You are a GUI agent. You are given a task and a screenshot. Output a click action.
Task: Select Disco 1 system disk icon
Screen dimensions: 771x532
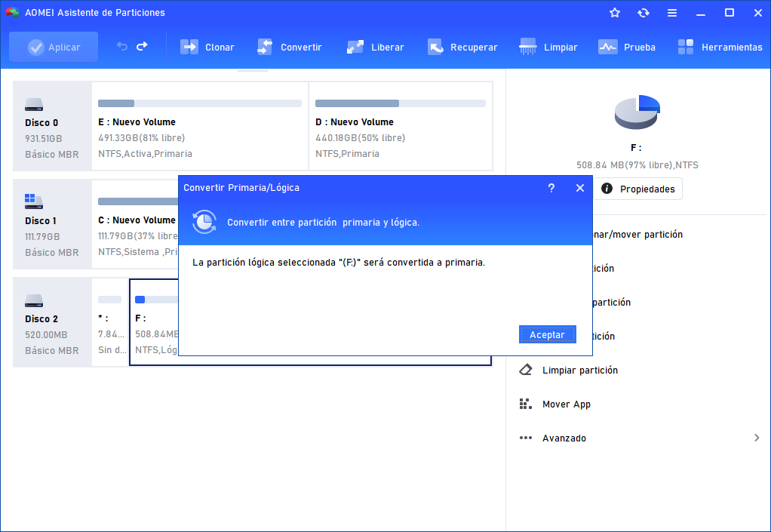pos(34,201)
